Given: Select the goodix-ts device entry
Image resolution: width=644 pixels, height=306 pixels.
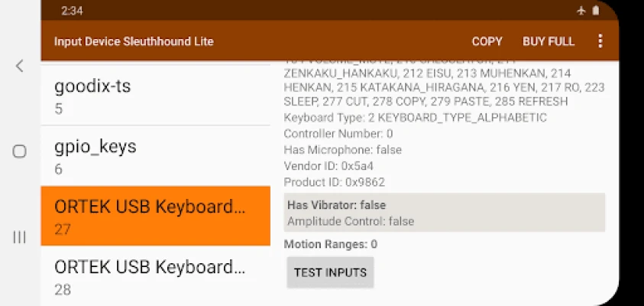Looking at the screenshot, I should click(x=155, y=96).
